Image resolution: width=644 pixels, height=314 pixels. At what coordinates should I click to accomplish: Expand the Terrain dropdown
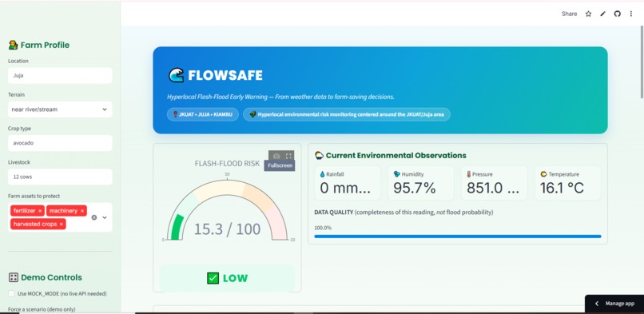[60, 109]
